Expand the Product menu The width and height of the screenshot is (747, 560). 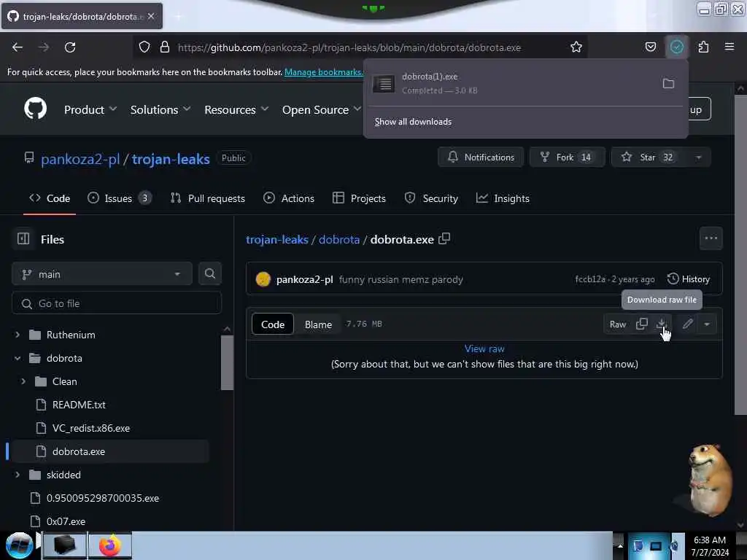click(90, 109)
